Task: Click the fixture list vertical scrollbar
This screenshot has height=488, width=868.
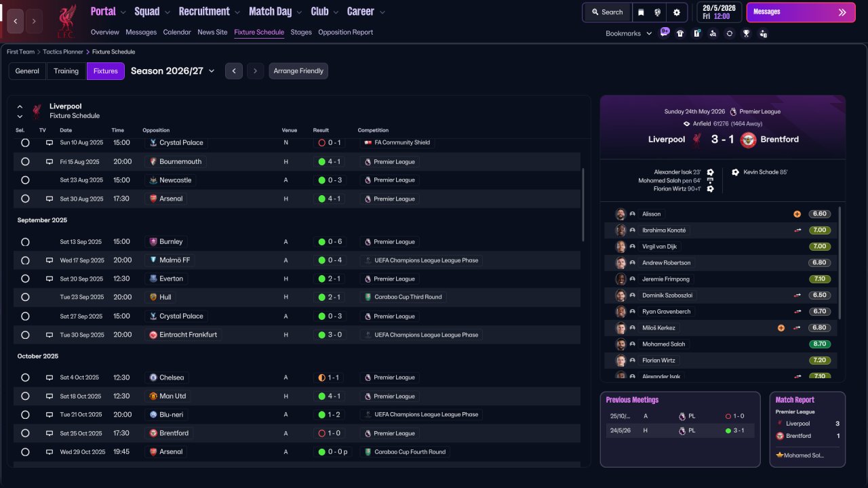Action: pyautogui.click(x=584, y=205)
